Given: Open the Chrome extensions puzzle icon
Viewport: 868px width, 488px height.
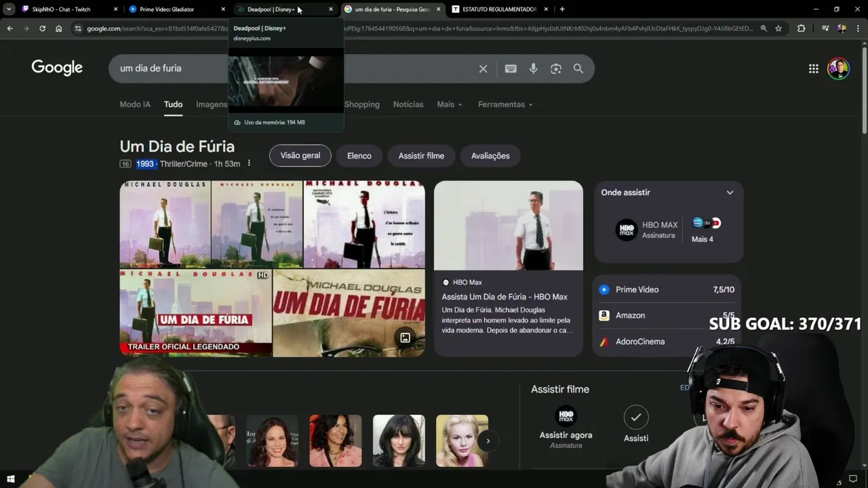Looking at the screenshot, I should (802, 28).
